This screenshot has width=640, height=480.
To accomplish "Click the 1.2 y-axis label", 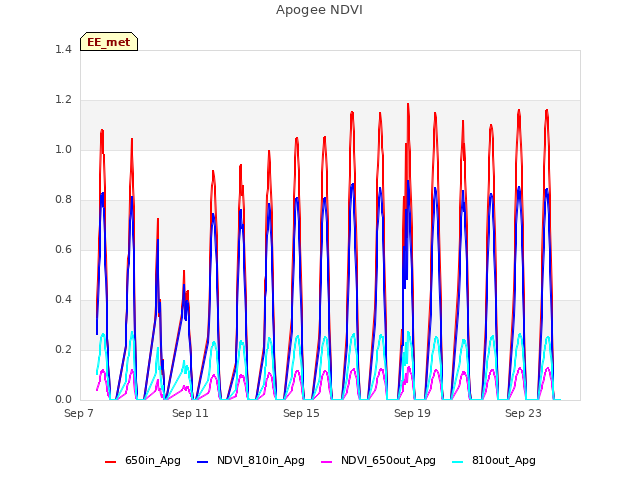I will click(63, 100).
